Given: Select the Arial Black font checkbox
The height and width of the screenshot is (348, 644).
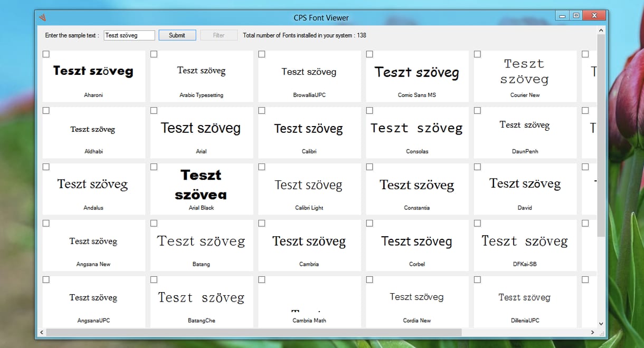Looking at the screenshot, I should tap(154, 167).
